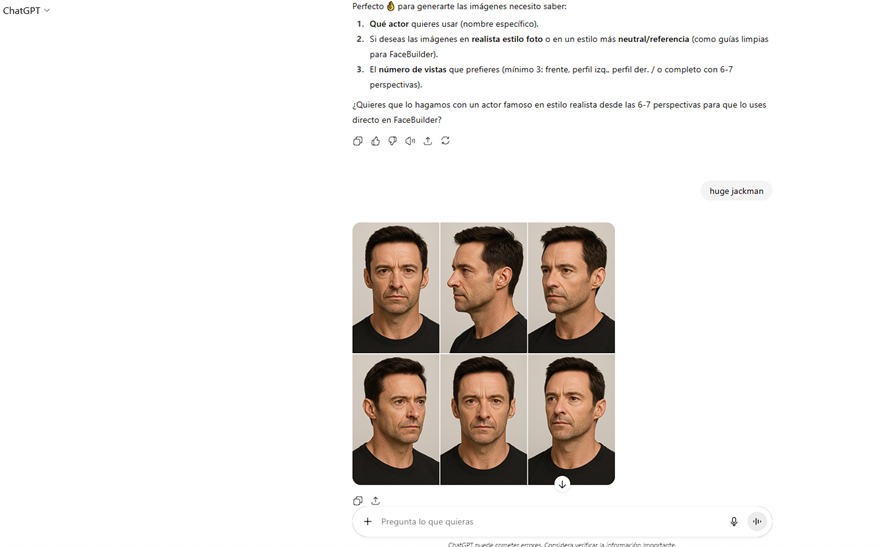Click the 'realista estilo foto' bold text
The height and width of the screenshot is (547, 886).
click(x=507, y=39)
